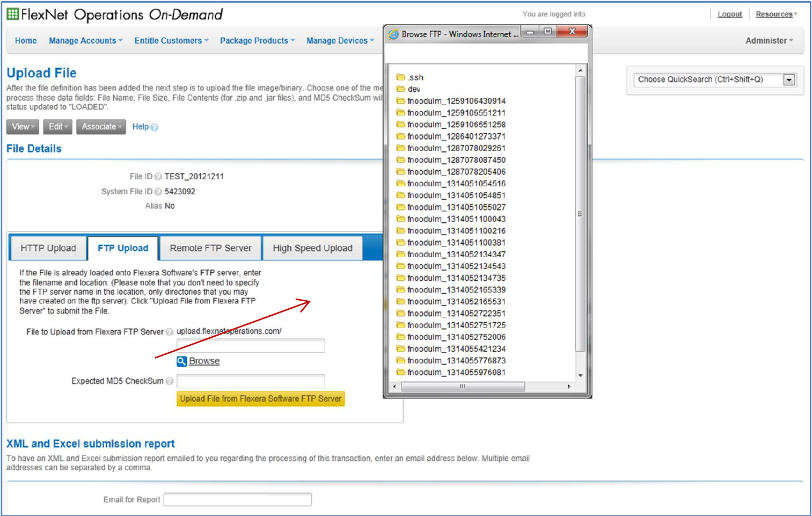
Task: Click folder icon for fnoodulm_1286401273371
Action: click(x=400, y=136)
